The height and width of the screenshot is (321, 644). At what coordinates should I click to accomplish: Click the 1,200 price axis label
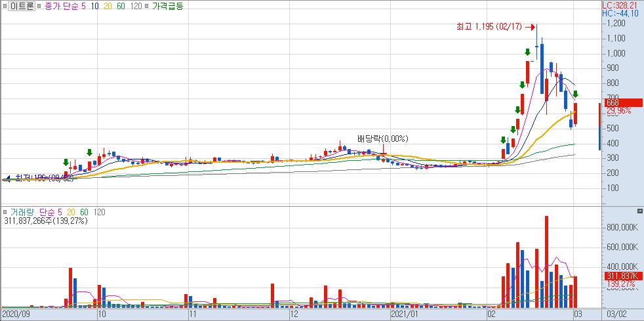point(616,24)
